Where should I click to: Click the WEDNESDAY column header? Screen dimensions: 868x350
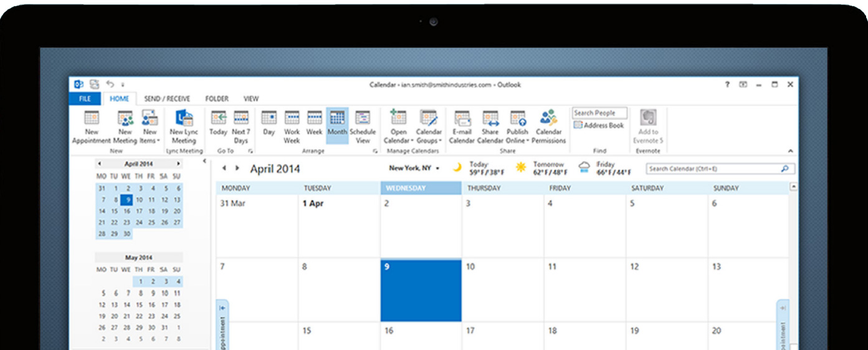[421, 188]
